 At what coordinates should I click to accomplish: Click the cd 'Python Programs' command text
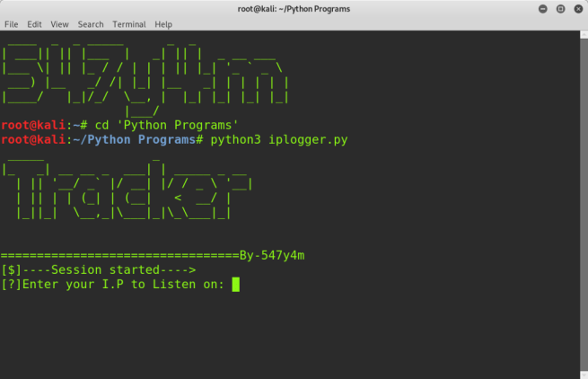pyautogui.click(x=166, y=125)
